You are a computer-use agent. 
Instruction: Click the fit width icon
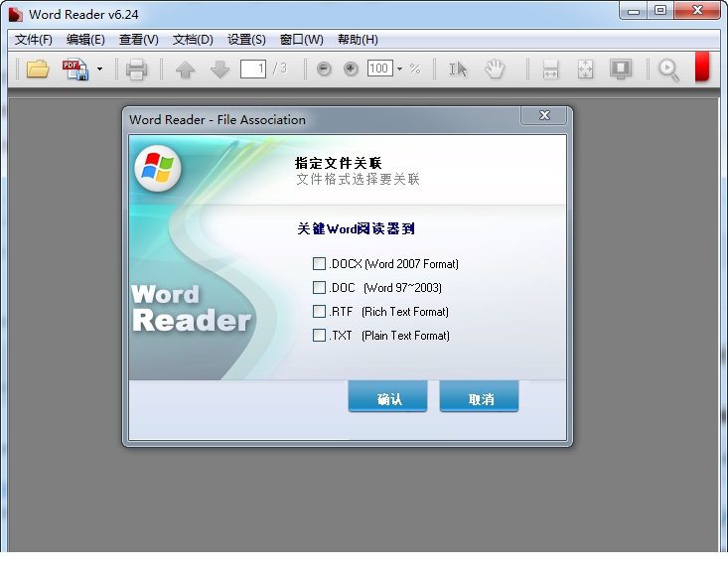pyautogui.click(x=550, y=70)
